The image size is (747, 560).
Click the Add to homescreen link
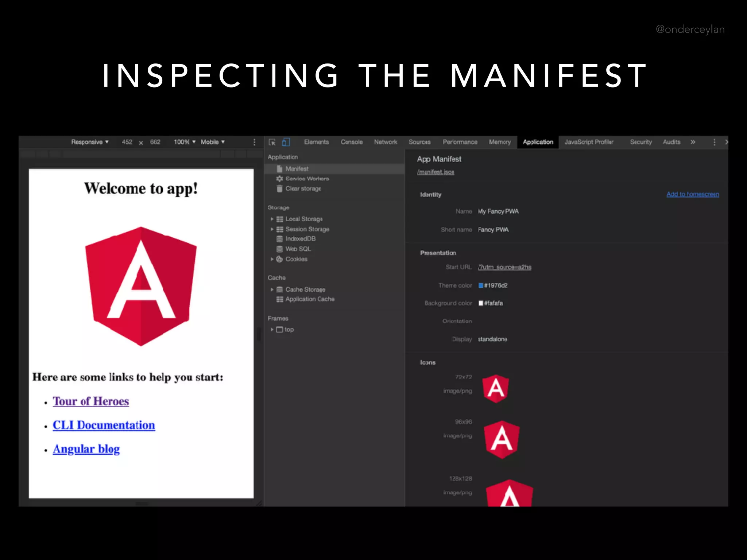point(692,194)
